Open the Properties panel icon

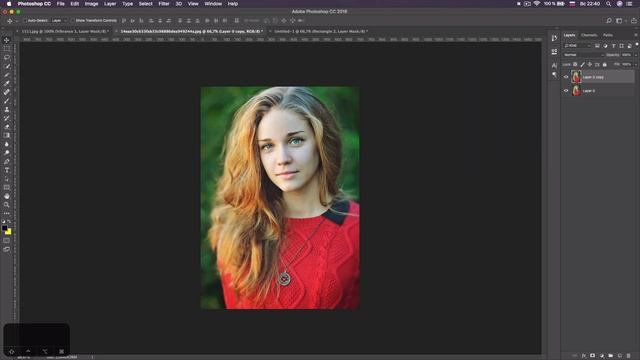[x=554, y=51]
